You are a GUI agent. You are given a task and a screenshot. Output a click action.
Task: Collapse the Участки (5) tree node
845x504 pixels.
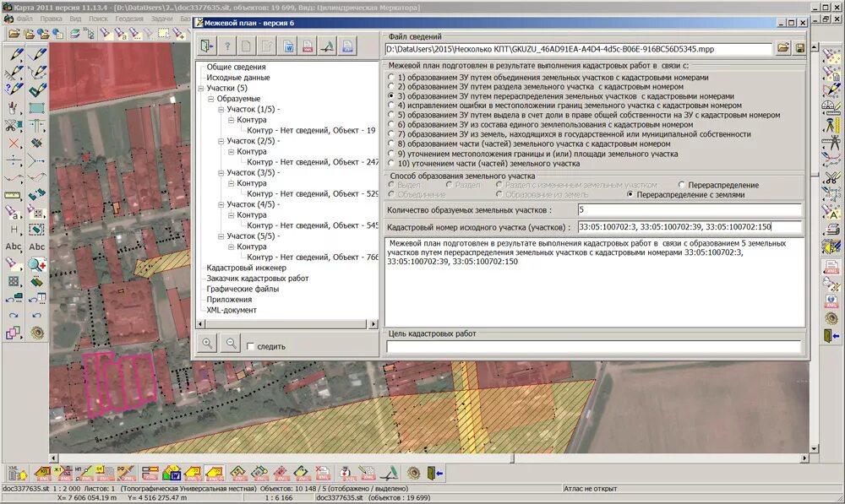coord(201,89)
